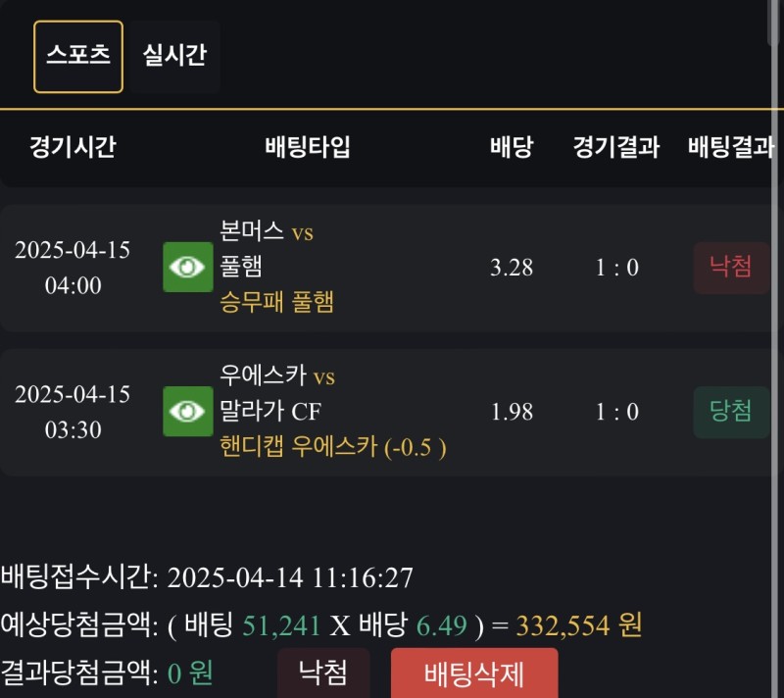
Task: Select the 배당 column header
Action: coord(511,148)
